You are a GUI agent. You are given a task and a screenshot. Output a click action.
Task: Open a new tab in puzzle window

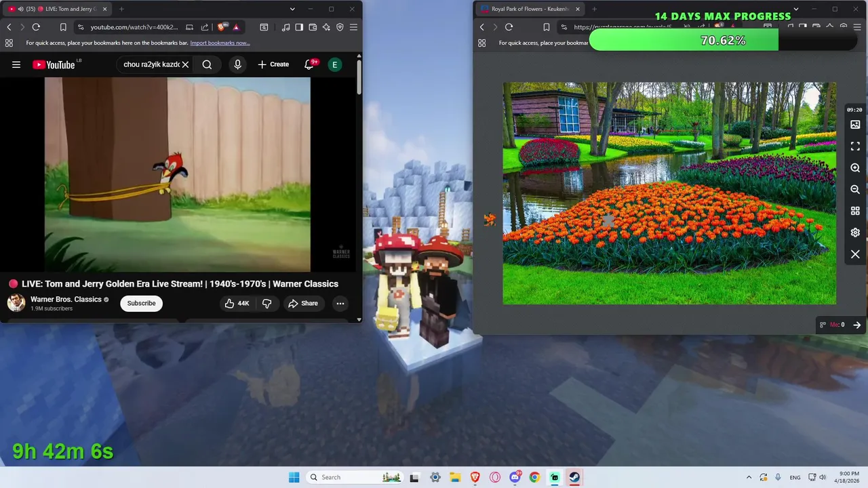[x=594, y=9]
